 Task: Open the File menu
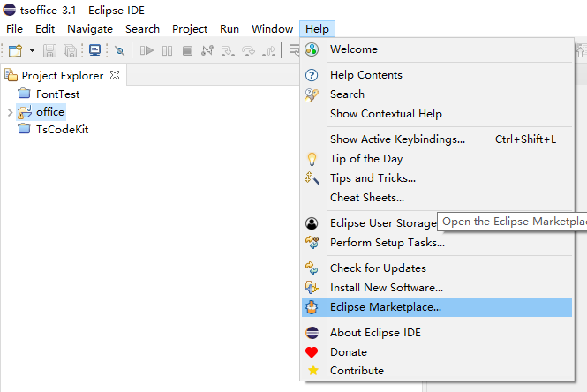coord(14,29)
